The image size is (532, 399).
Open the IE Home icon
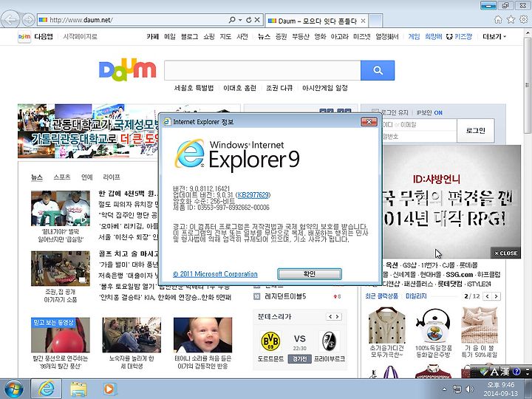pyautogui.click(x=498, y=19)
